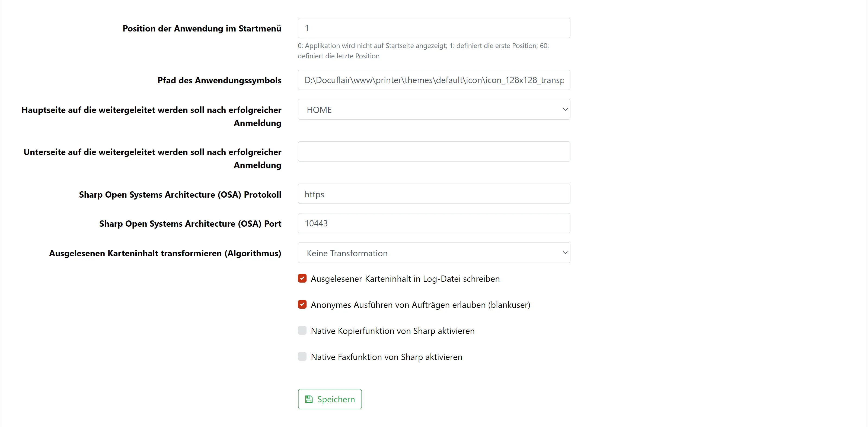Click the Pfad des Anwendungssymbols input
Screen dimensions: 868x427
(433, 80)
